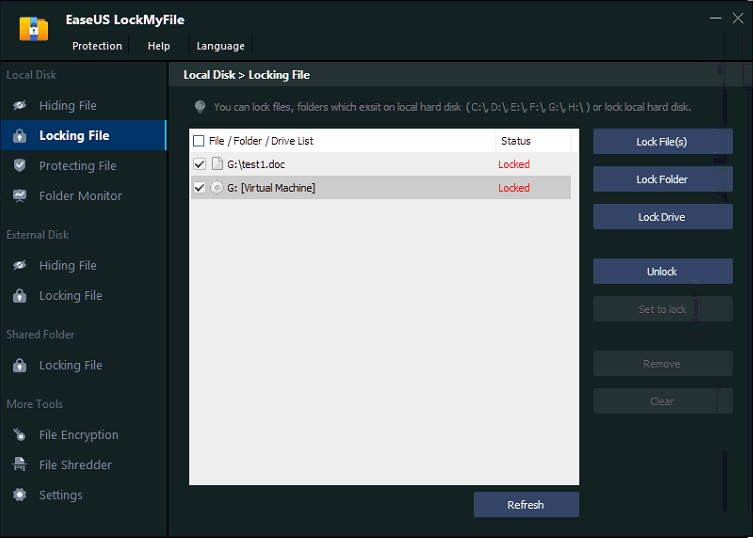Uncheck the G:\test1.doc checkbox
The image size is (753, 538).
pos(199,164)
